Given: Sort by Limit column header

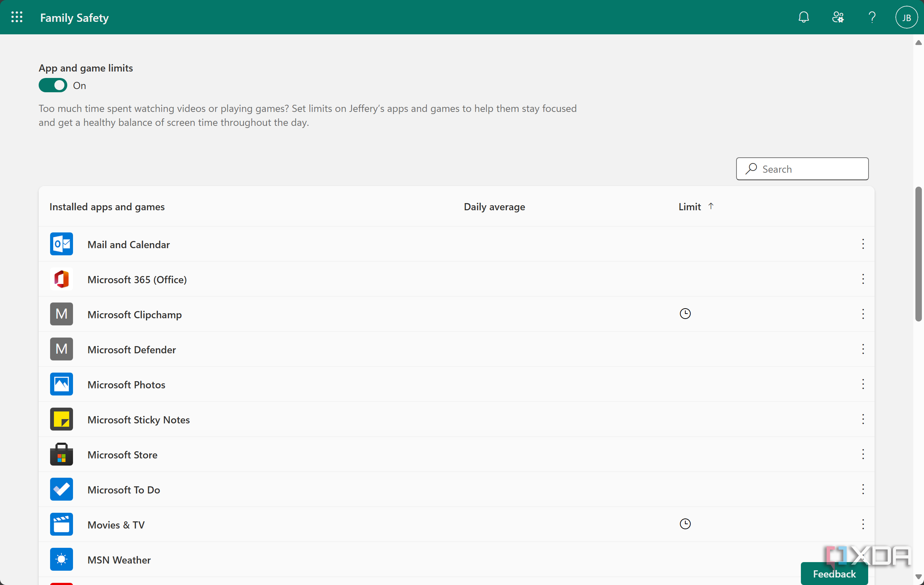Looking at the screenshot, I should (x=690, y=207).
